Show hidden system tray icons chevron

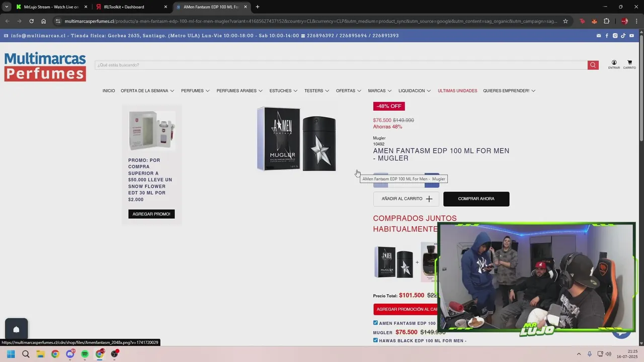click(579, 354)
